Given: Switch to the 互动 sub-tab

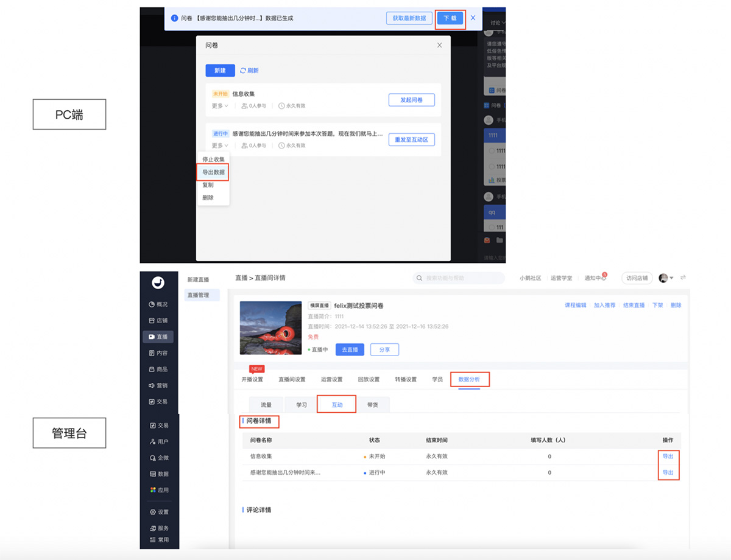Looking at the screenshot, I should 336,405.
